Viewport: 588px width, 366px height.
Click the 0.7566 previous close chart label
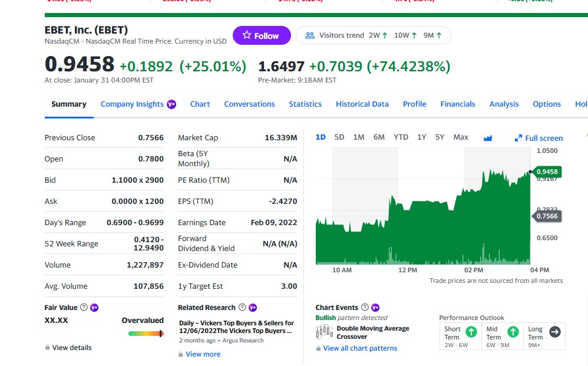547,216
